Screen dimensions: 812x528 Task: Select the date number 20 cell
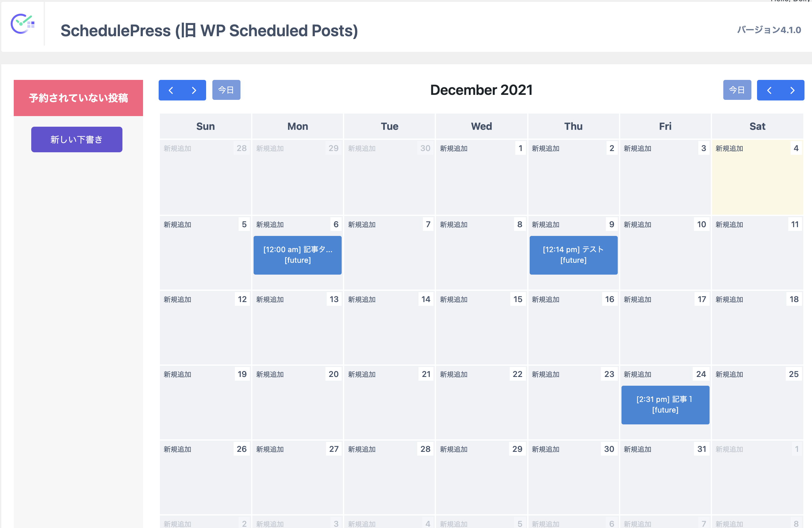(x=333, y=374)
